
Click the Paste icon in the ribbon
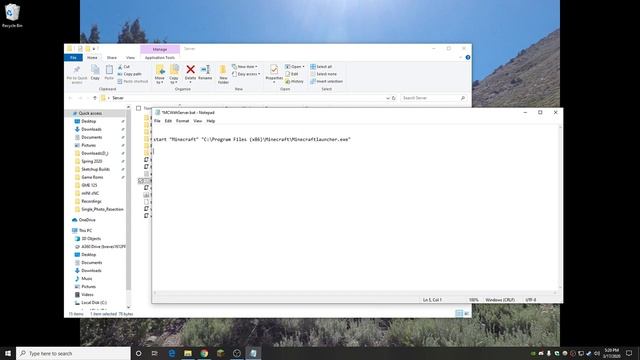[109, 72]
